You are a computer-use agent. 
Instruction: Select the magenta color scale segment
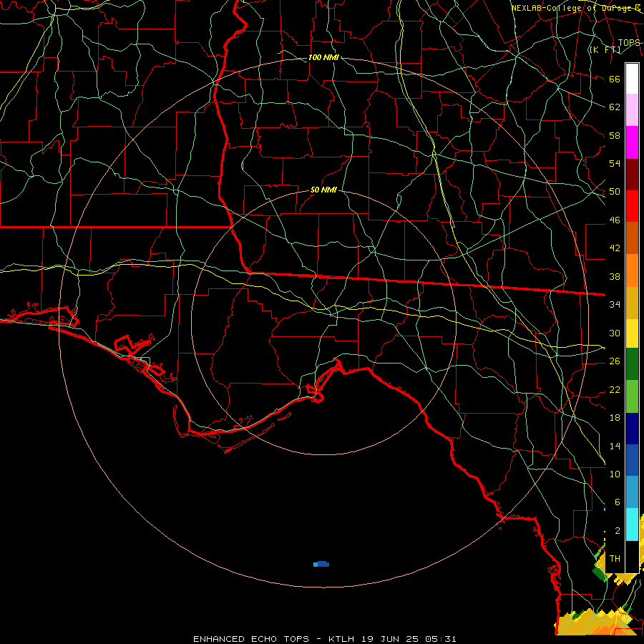(632, 142)
